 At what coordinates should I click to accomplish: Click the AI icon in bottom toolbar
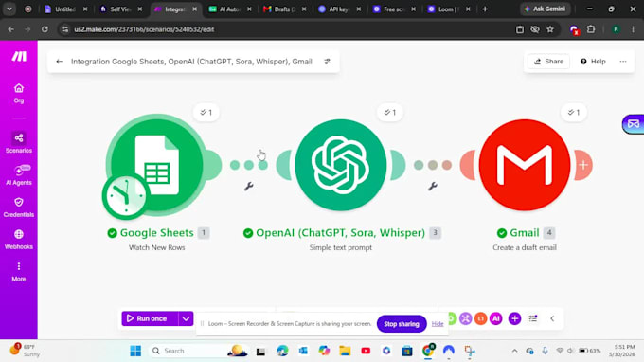[x=495, y=318]
